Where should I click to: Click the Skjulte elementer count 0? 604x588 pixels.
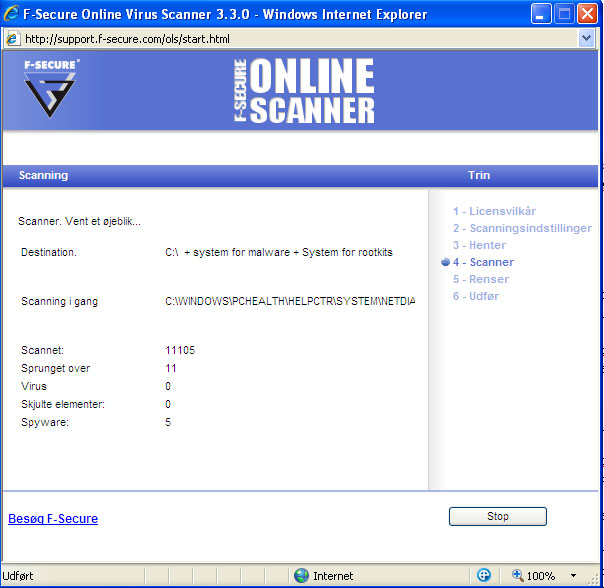[168, 404]
